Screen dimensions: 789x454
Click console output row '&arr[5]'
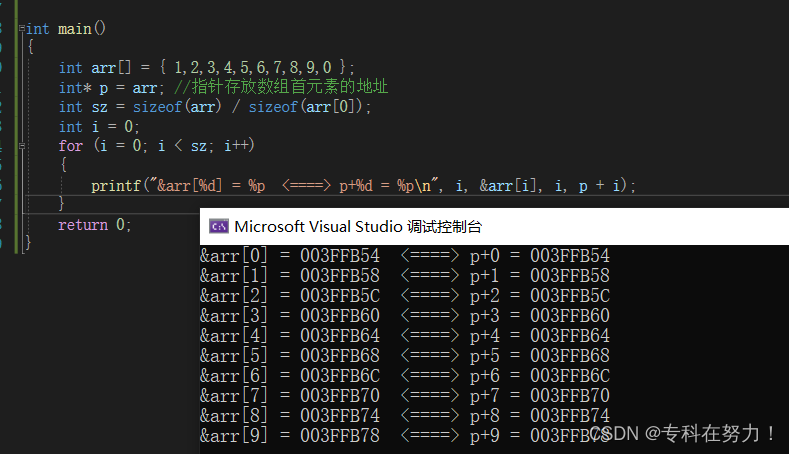coord(405,356)
